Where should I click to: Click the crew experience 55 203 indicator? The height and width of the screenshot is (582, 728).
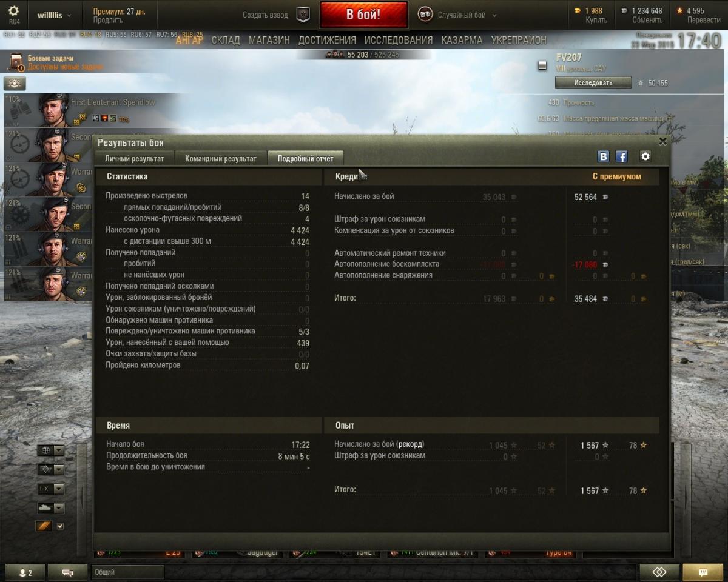point(364,55)
